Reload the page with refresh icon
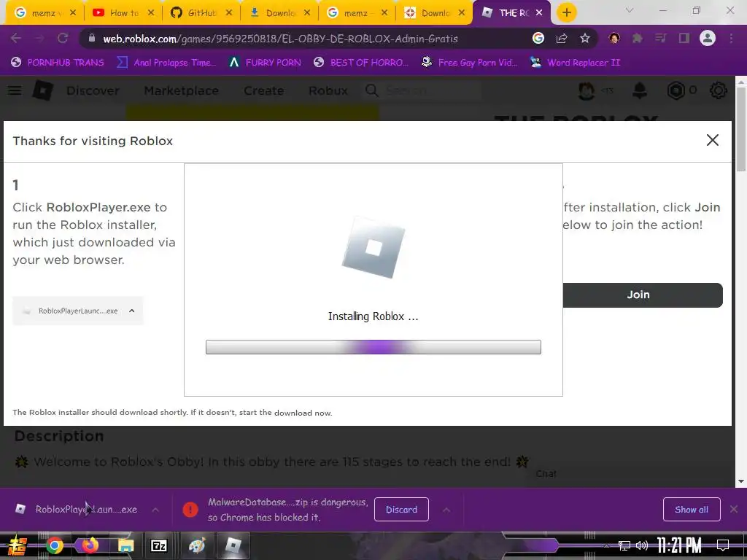This screenshot has width=747, height=560. 63,39
